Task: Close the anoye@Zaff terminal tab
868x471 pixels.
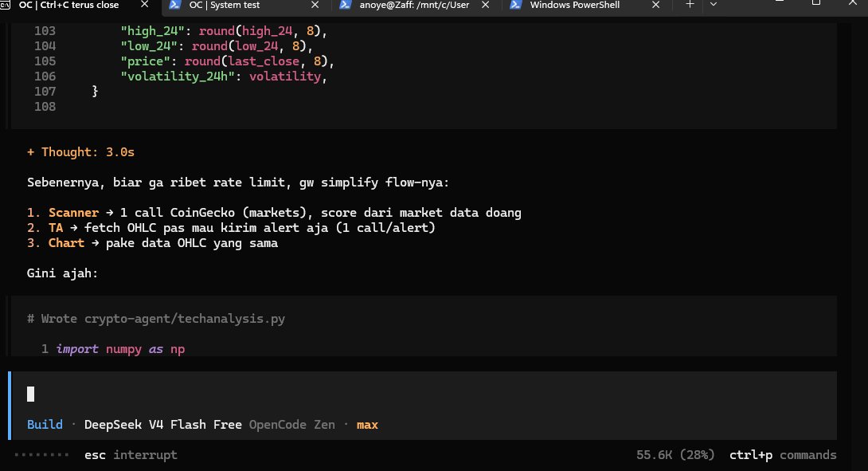Action: pyautogui.click(x=486, y=5)
